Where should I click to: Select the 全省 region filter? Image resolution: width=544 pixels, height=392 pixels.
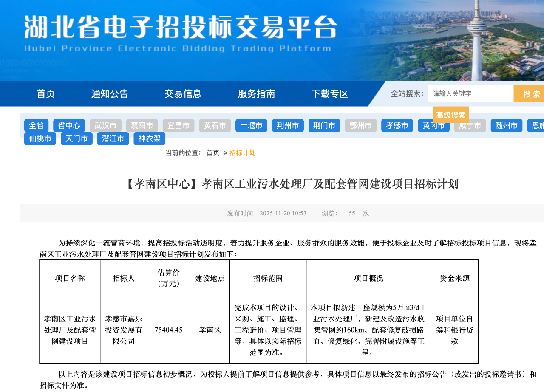pyautogui.click(x=37, y=126)
